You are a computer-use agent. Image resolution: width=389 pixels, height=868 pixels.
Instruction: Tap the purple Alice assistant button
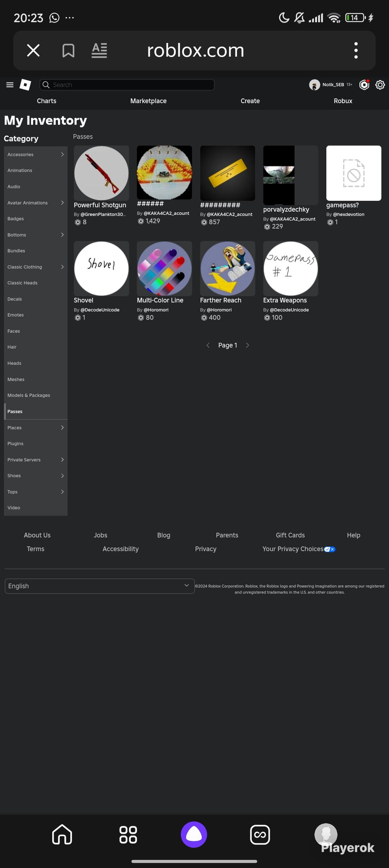(x=194, y=835)
